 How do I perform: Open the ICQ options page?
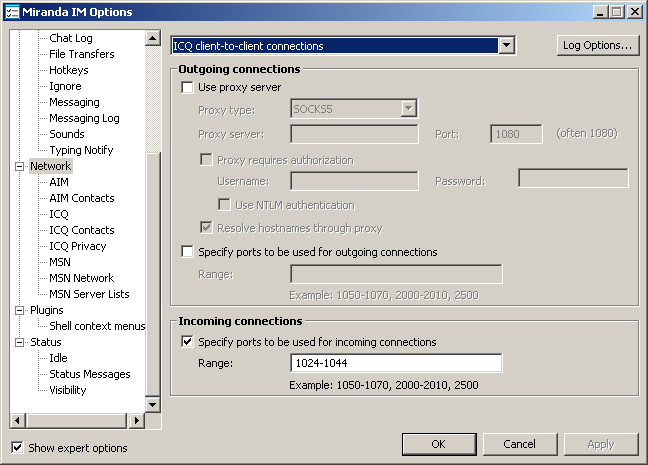coord(59,214)
